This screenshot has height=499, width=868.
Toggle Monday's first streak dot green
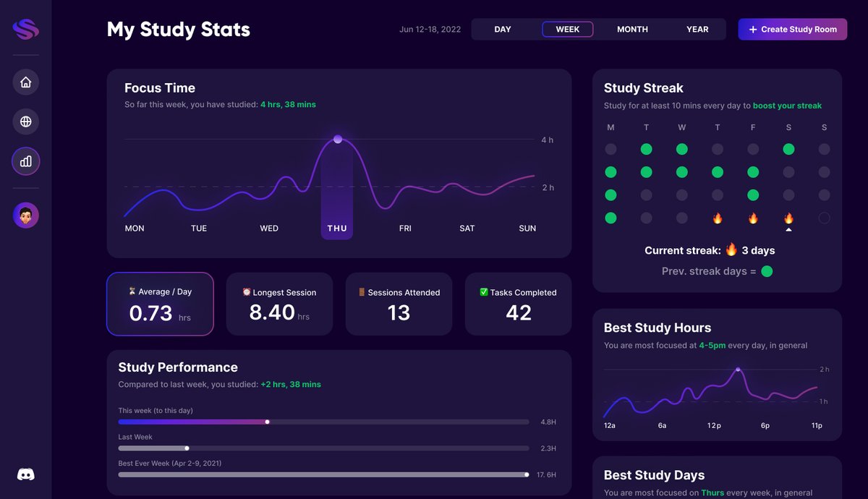610,149
